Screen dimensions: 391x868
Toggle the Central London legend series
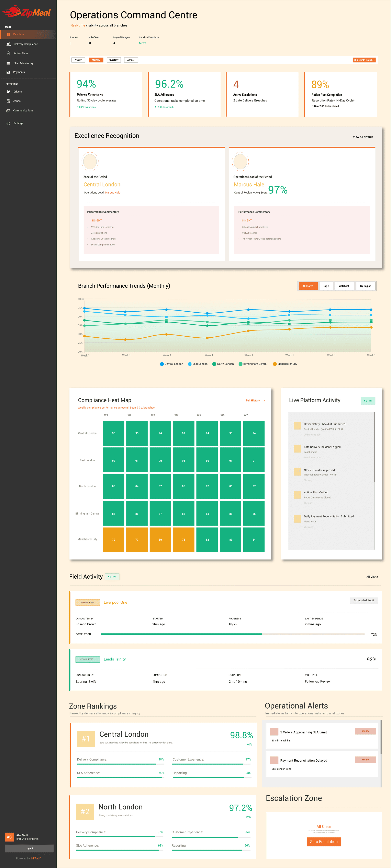coord(172,364)
